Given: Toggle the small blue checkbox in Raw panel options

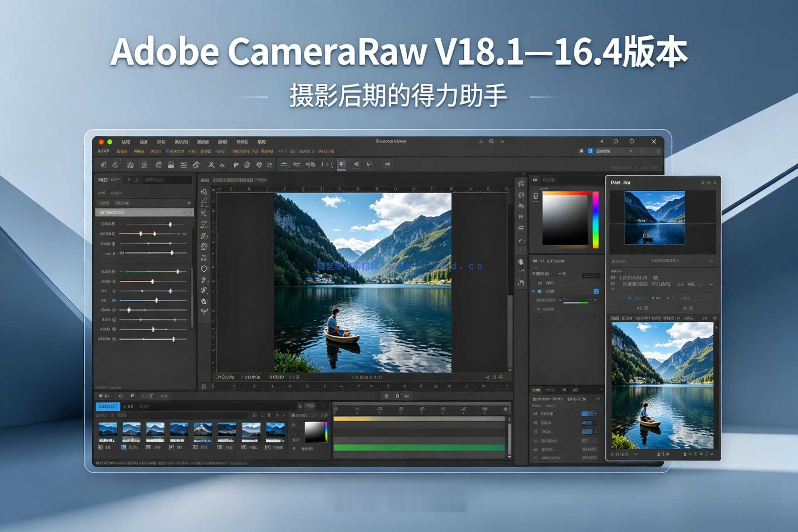Looking at the screenshot, I should click(630, 298).
